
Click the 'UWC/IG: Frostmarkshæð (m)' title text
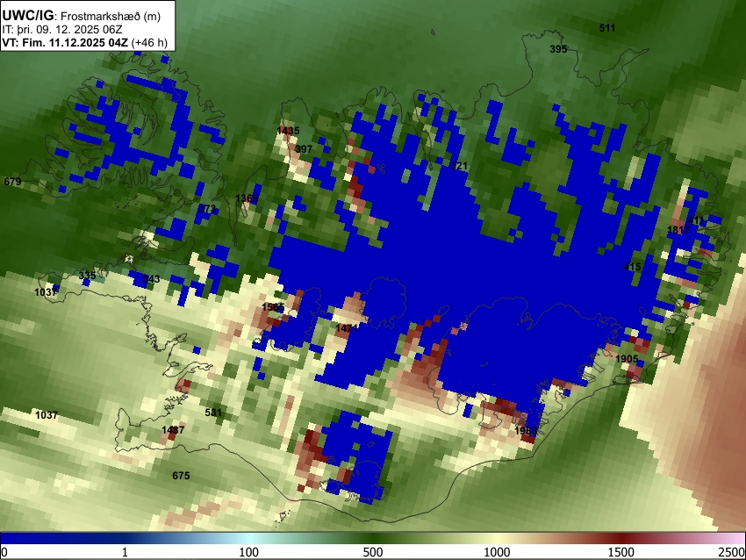pyautogui.click(x=82, y=16)
